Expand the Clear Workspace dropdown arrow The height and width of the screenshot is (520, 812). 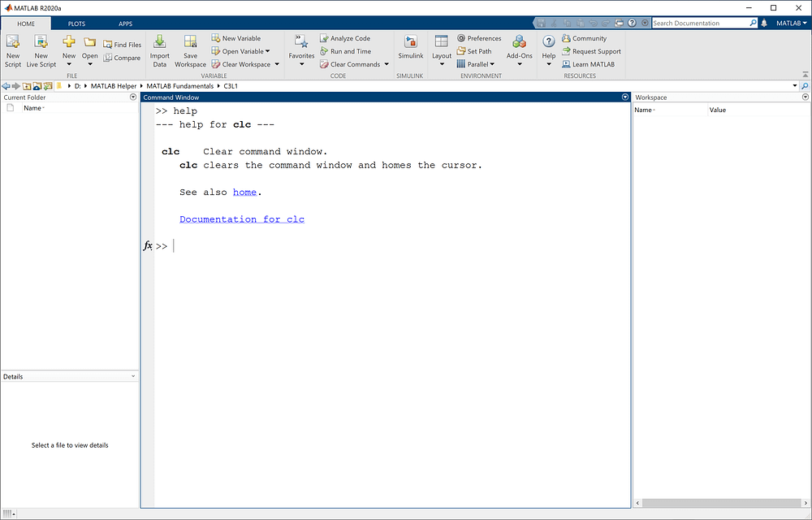point(277,64)
